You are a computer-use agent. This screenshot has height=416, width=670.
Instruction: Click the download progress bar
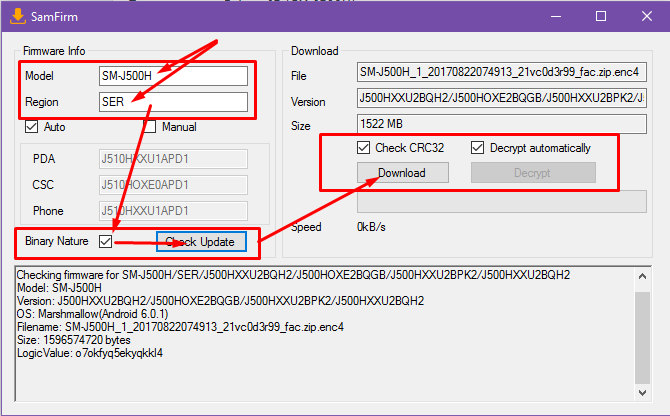(501, 201)
